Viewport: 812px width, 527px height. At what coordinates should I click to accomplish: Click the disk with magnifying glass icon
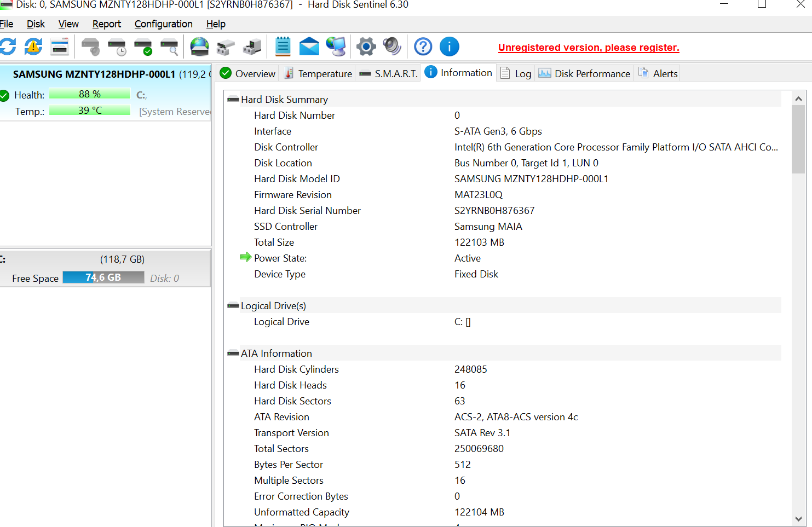pos(169,47)
